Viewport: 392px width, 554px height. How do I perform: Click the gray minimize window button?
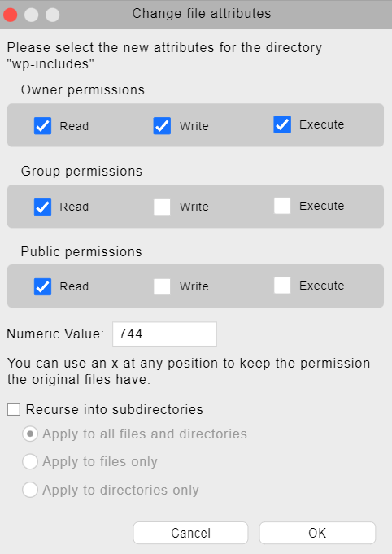click(x=32, y=15)
